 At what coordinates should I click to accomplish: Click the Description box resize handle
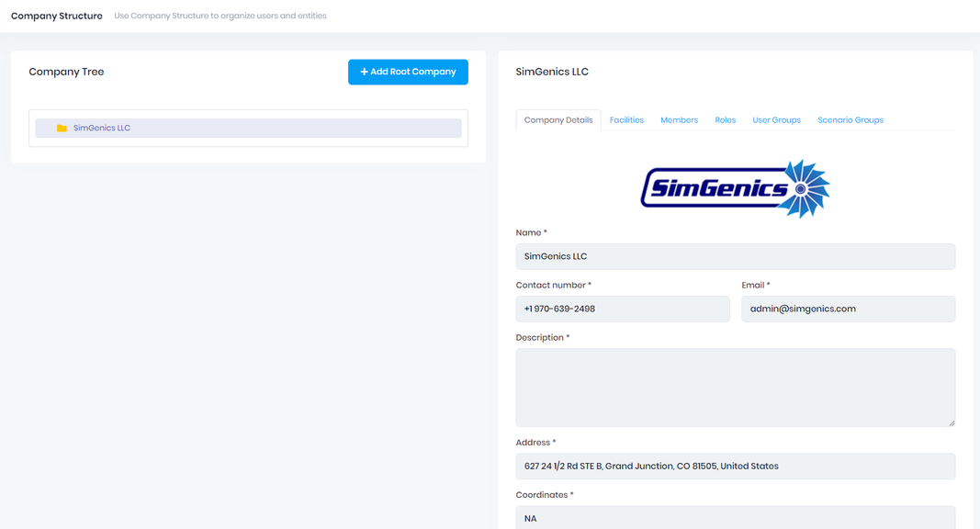(951, 422)
